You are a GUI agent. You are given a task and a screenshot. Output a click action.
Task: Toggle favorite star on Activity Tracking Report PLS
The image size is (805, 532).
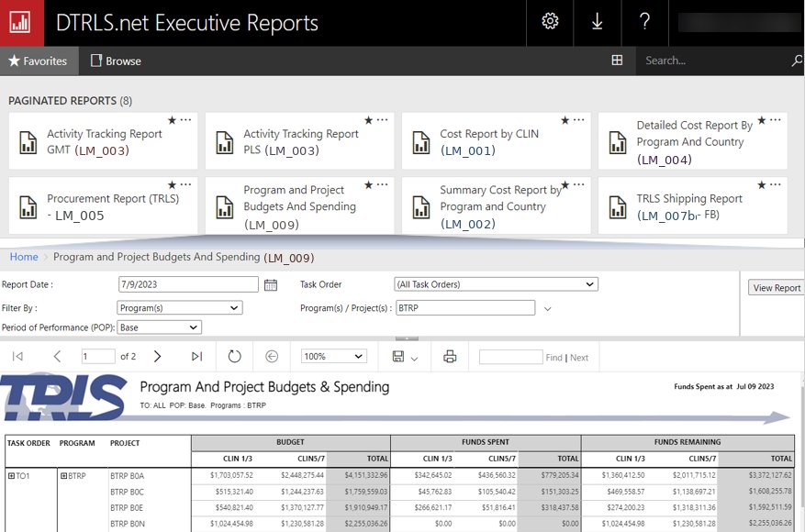tap(369, 120)
